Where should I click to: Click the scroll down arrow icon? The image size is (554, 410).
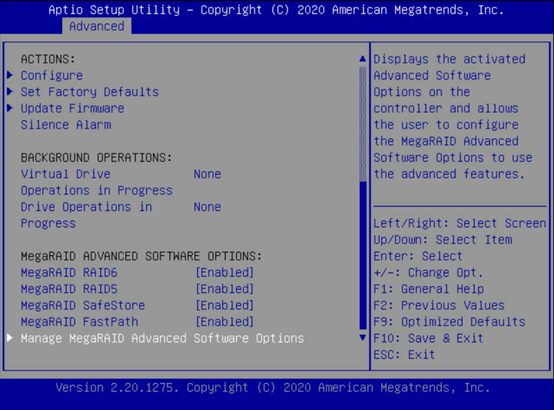pyautogui.click(x=363, y=338)
